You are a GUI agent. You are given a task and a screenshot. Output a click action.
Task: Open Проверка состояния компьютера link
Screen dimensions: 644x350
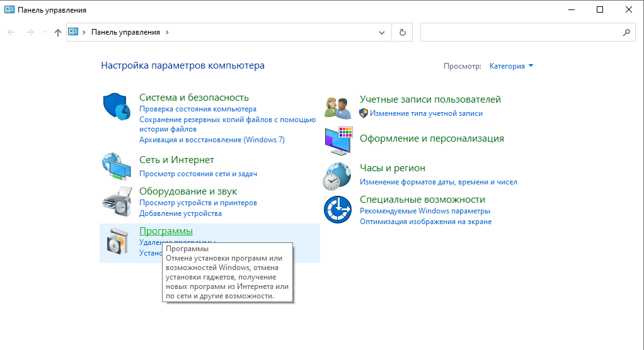pos(198,109)
